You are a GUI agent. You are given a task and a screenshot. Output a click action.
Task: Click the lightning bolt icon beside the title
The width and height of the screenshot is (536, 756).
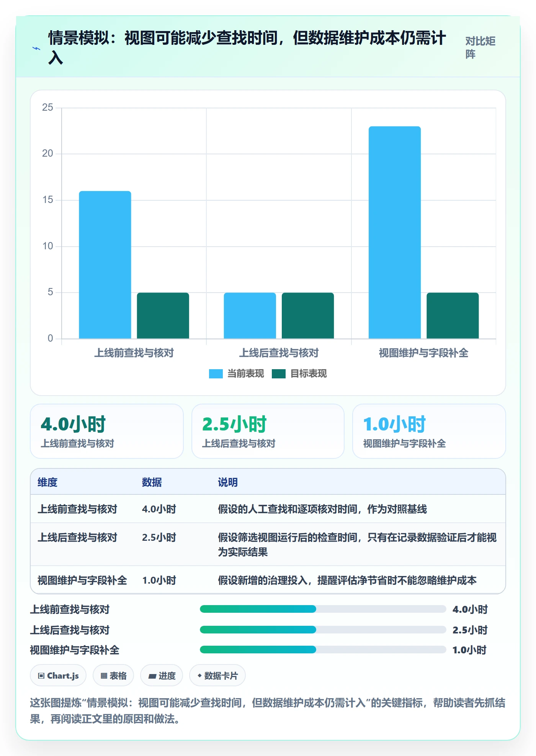click(x=36, y=49)
